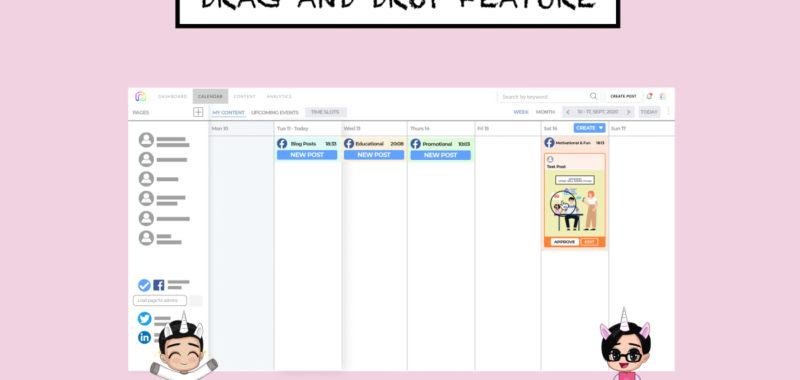Click the Test Post card image thumbnail

click(x=574, y=204)
